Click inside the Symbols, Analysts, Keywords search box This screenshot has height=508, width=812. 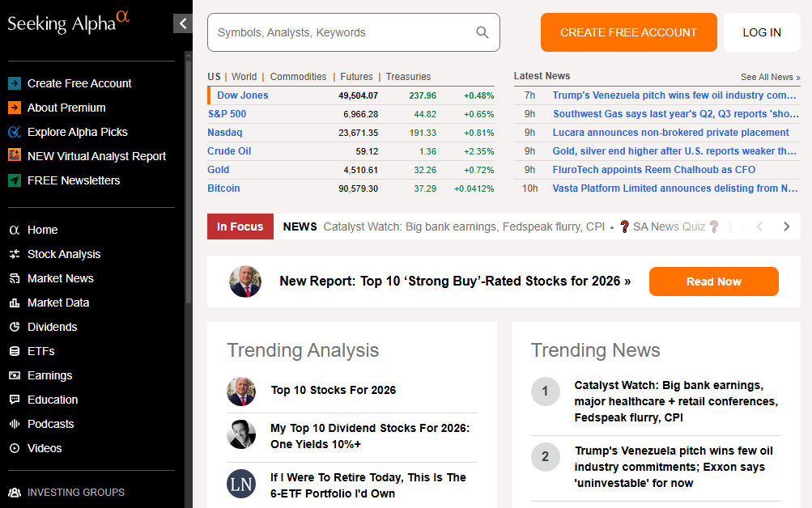(x=340, y=32)
